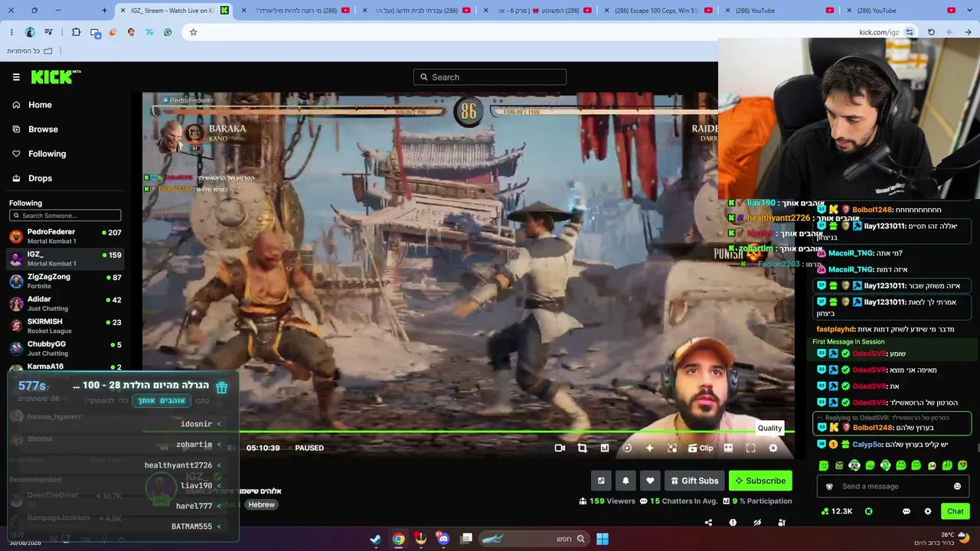Viewport: 980px width, 551px height.
Task: Click the 12.3K channel points balance
Action: pos(836,511)
